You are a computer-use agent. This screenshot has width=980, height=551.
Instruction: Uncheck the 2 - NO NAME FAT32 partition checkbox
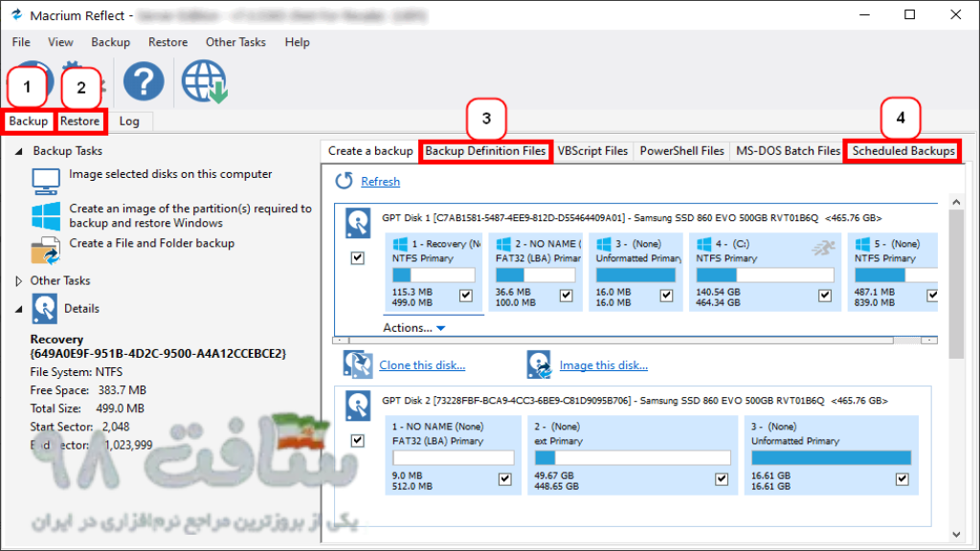(x=567, y=296)
